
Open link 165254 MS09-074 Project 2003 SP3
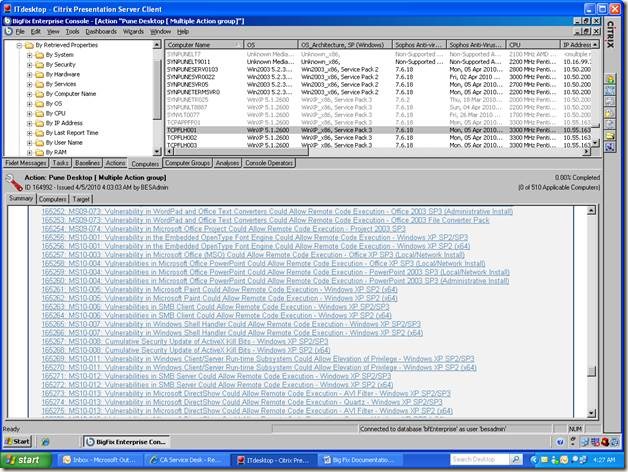tap(223, 229)
